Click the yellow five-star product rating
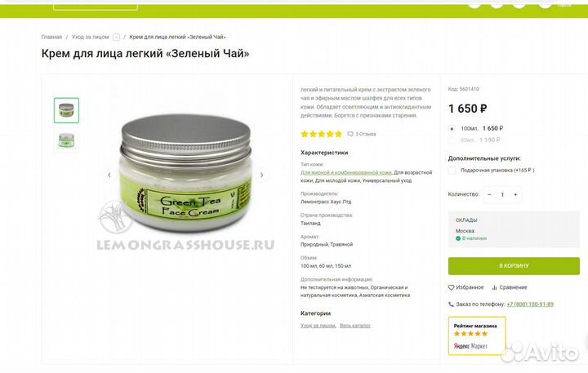Image resolution: width=588 pixels, height=373 pixels. coord(322,134)
